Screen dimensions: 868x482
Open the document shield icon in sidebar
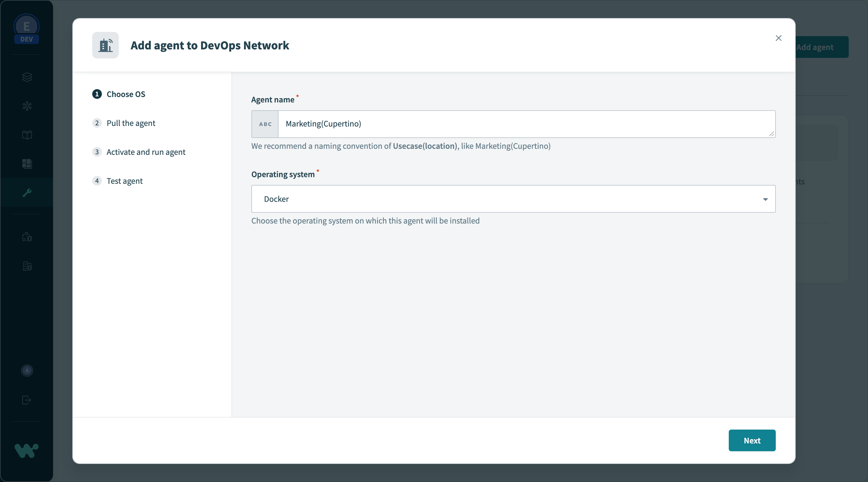click(27, 266)
